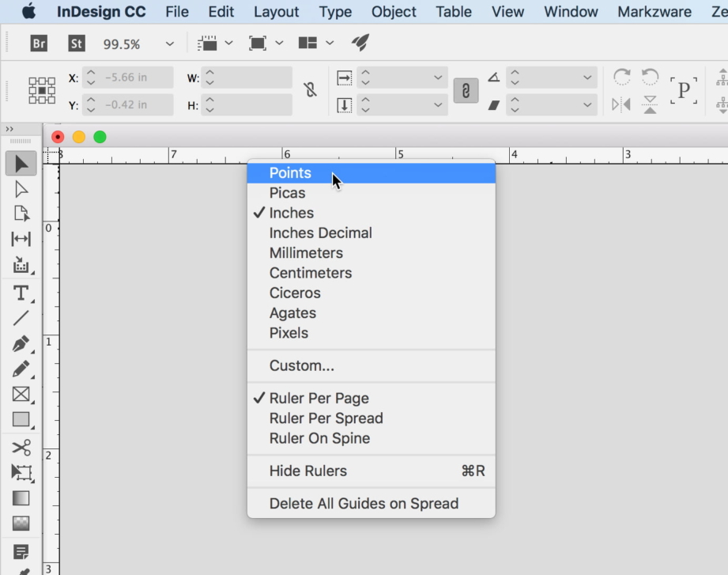
Task: Pick the Rectangle Frame tool
Action: pyautogui.click(x=20, y=394)
